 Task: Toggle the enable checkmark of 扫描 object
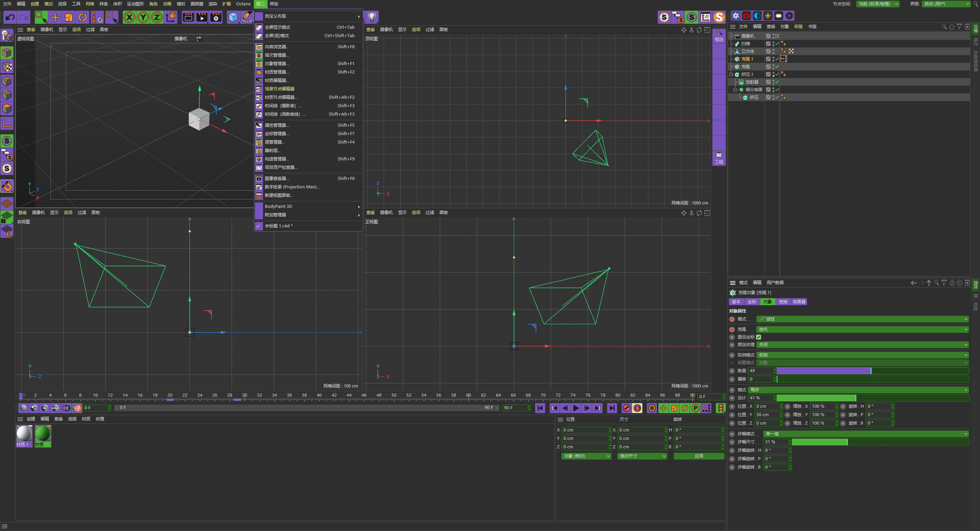coord(777,44)
